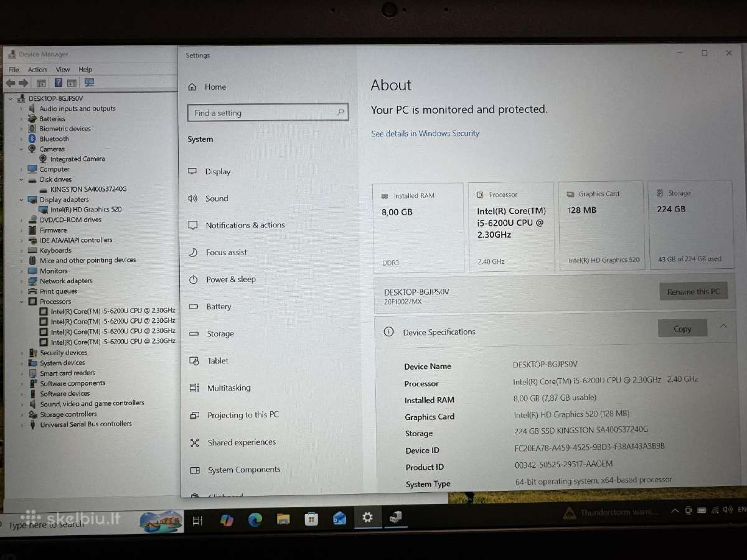Click the Thunderstorm warning weather widget
747x560 pixels.
coord(610,513)
